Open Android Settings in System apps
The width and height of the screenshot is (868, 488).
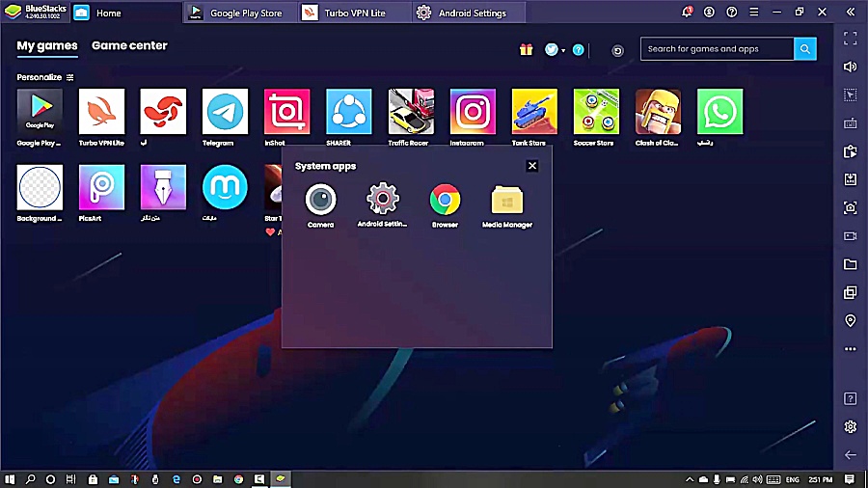tap(383, 199)
